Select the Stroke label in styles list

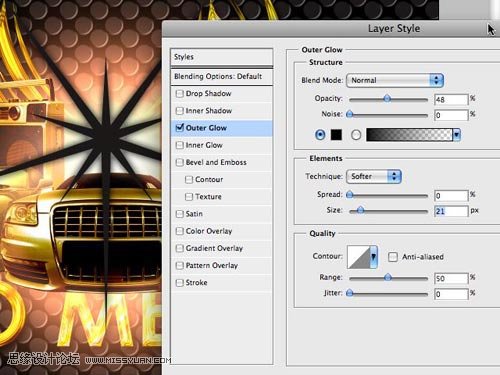pyautogui.click(x=196, y=283)
